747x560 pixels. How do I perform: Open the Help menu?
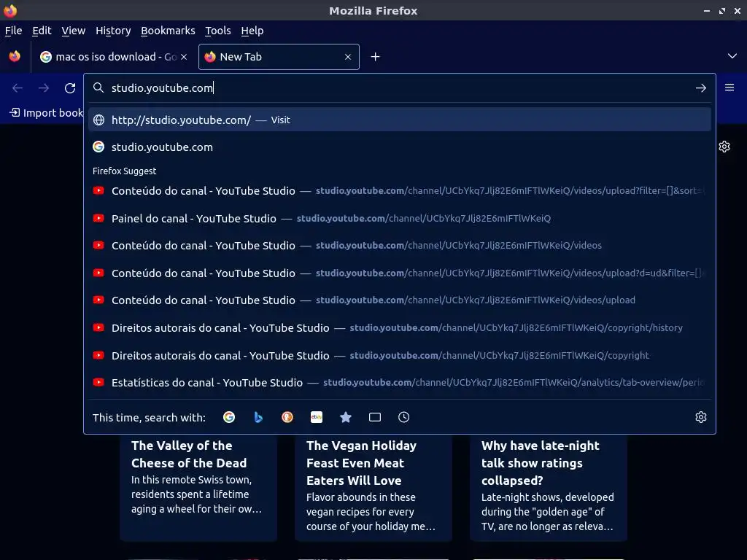pos(252,31)
